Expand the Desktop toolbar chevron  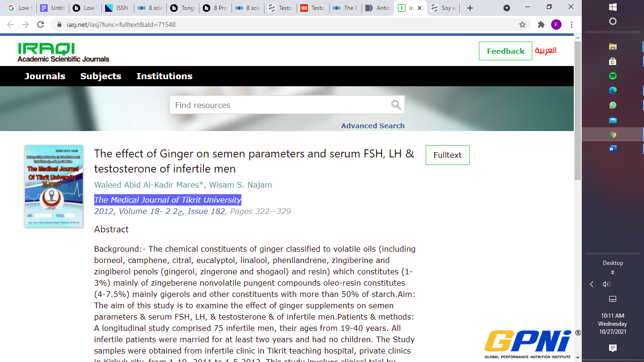(612, 272)
